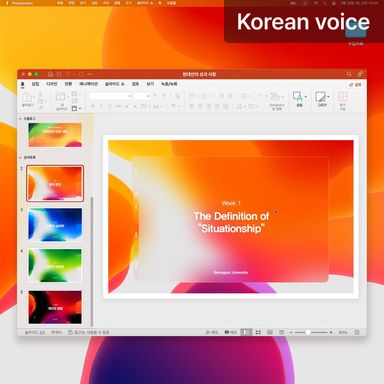Click the Section icon in ribbon

click(74, 108)
